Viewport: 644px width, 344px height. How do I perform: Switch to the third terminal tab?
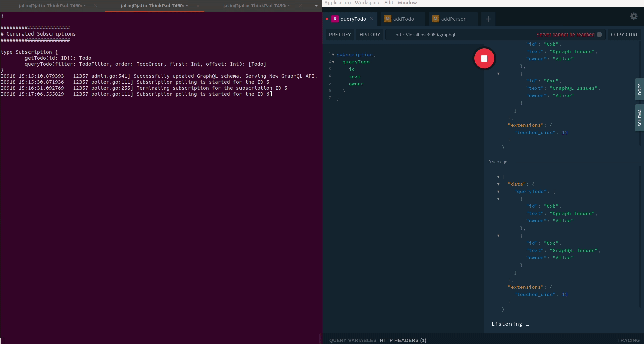pyautogui.click(x=257, y=6)
